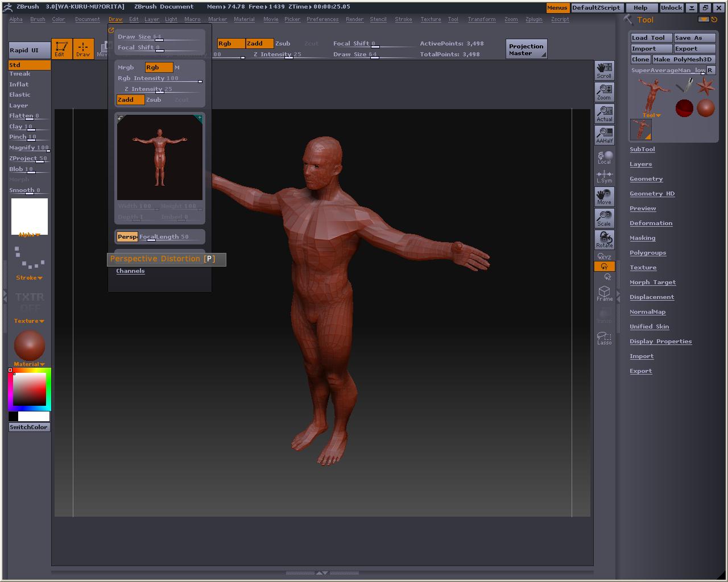Select the small figure tool icon with orange corner
The width and height of the screenshot is (728, 582).
click(x=641, y=130)
